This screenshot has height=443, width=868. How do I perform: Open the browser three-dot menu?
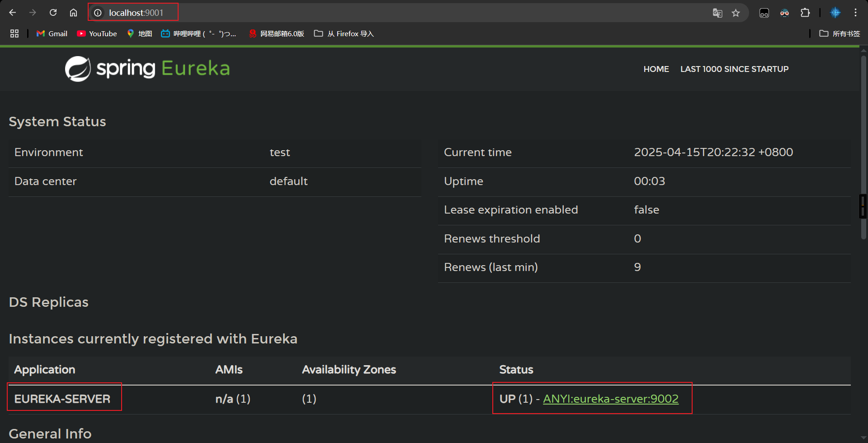pyautogui.click(x=855, y=13)
